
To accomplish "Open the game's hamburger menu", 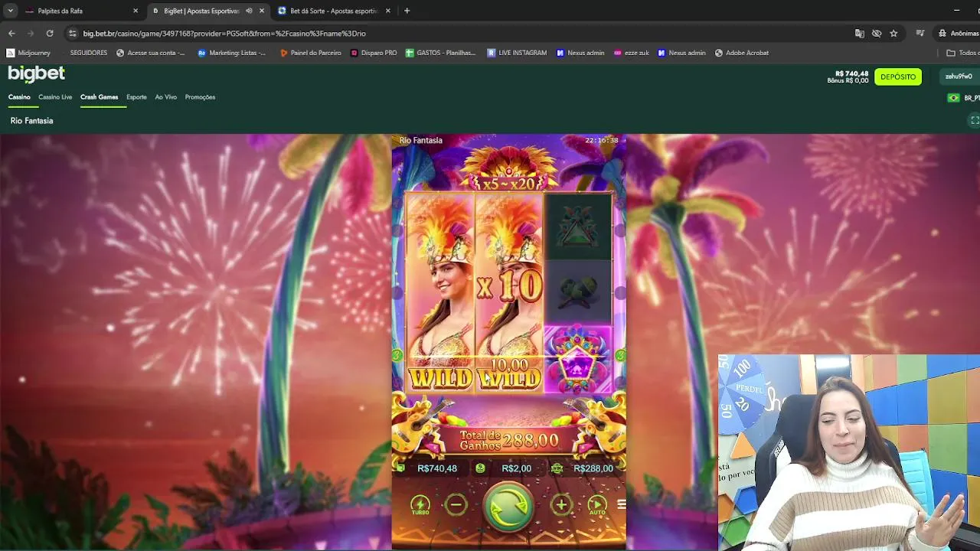I will pos(621,504).
